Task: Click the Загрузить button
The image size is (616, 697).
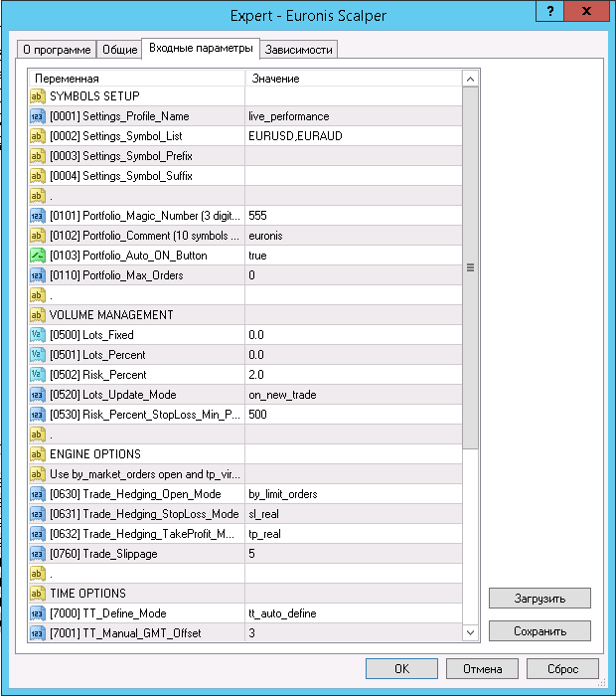Action: [x=539, y=599]
